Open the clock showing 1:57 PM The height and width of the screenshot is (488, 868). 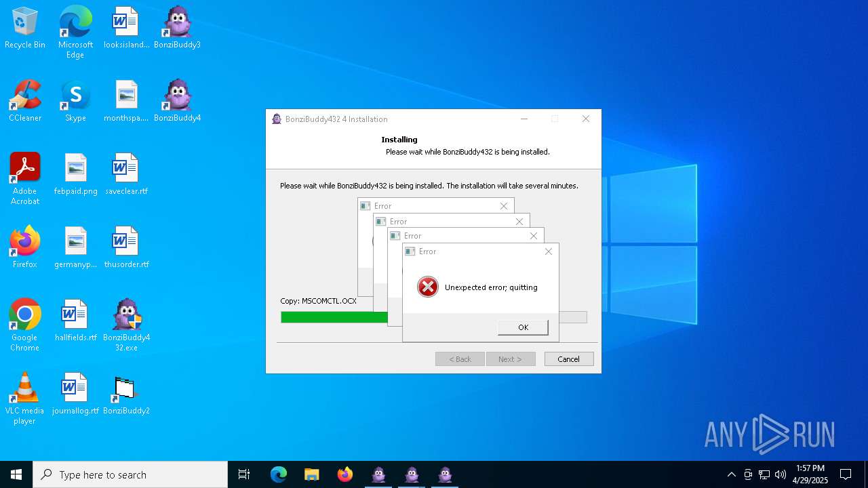810,474
